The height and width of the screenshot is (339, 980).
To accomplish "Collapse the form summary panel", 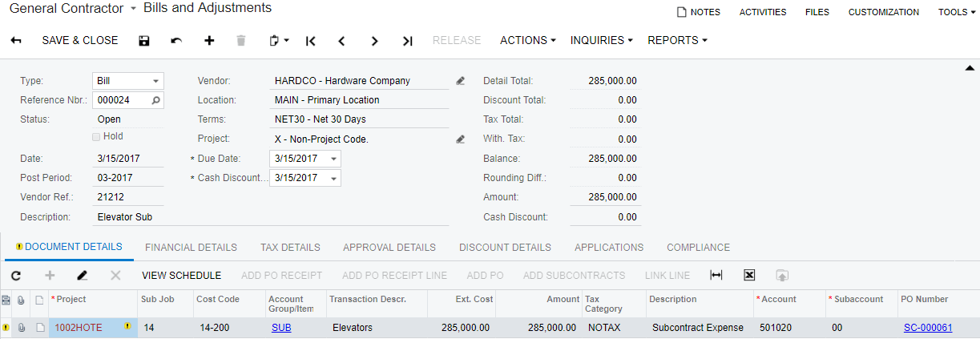I will [x=969, y=68].
